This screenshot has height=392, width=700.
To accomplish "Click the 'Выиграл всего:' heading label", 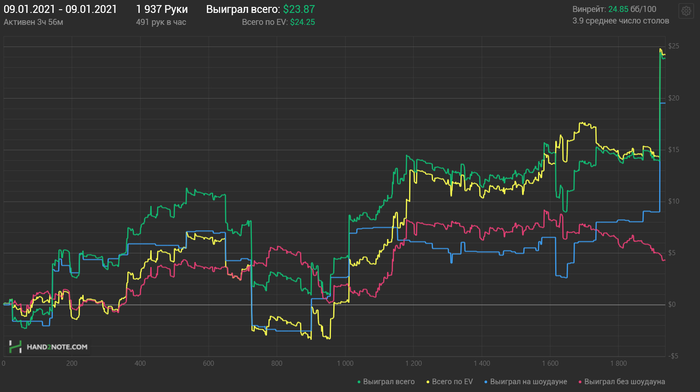I will tap(243, 9).
